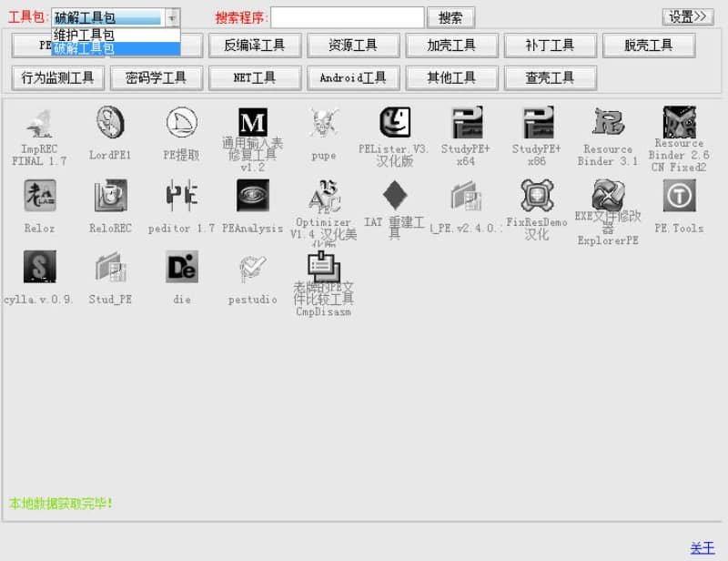
Task: Open the pestudio checkmark icon
Action: click(x=253, y=268)
